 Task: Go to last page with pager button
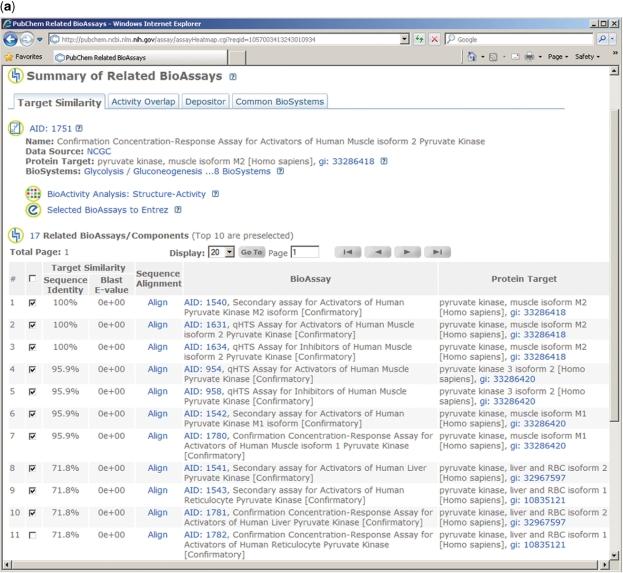pos(437,252)
